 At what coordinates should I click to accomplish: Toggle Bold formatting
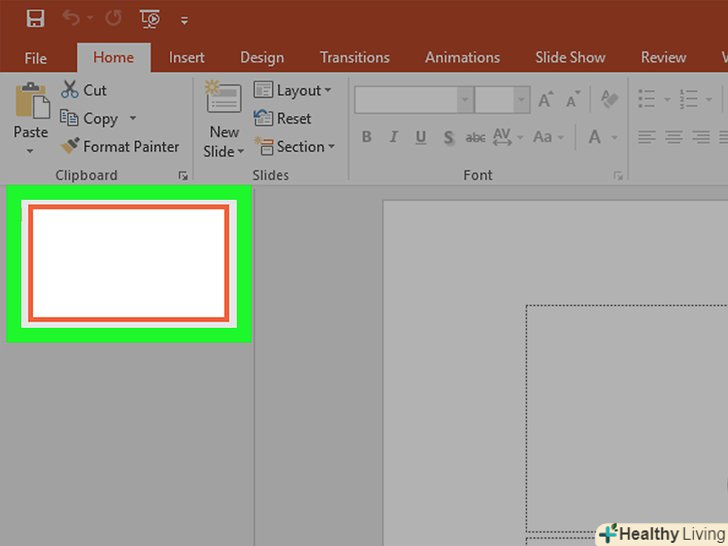coord(366,137)
